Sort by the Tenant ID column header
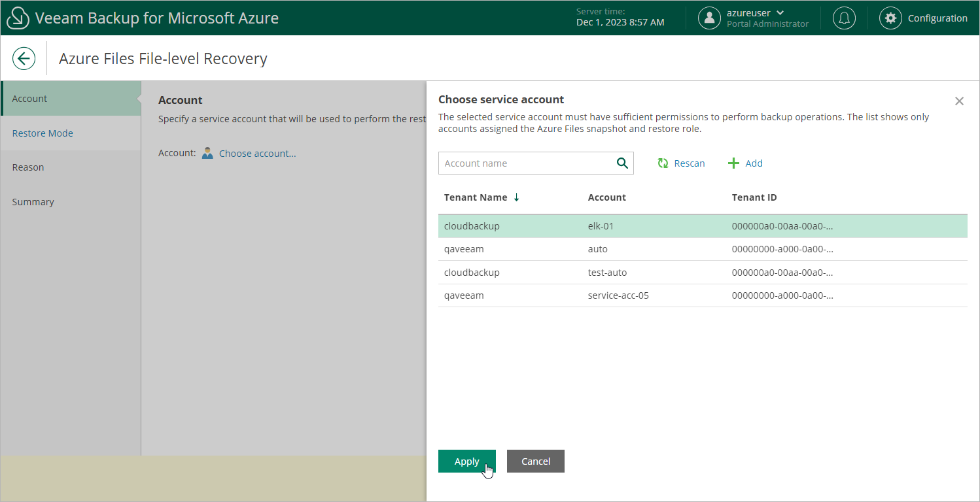This screenshot has height=502, width=980. [x=754, y=197]
